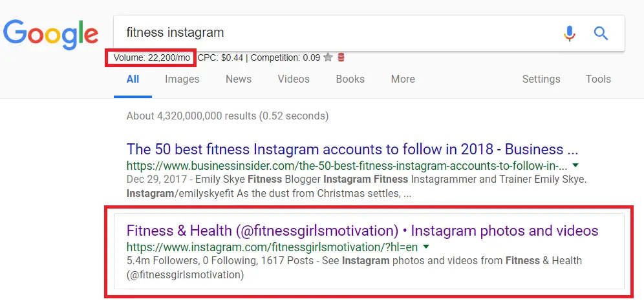Switch to the Images tab
The height and width of the screenshot is (308, 644).
click(182, 79)
